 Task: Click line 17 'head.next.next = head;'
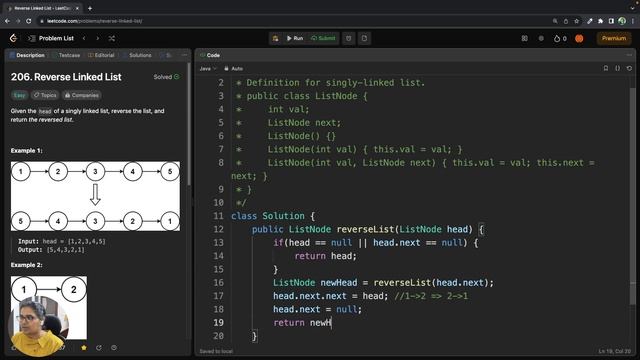coord(330,296)
